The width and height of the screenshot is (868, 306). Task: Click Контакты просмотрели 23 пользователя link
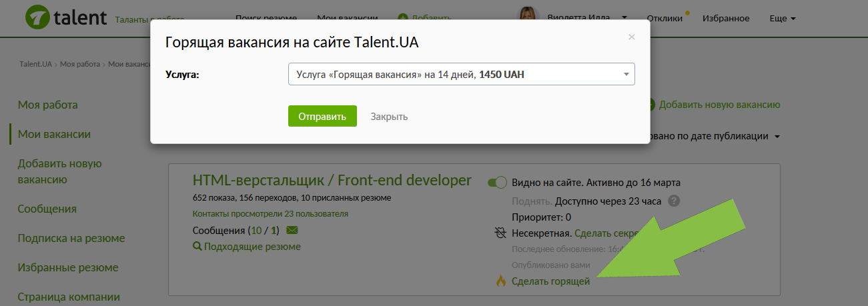[270, 214]
